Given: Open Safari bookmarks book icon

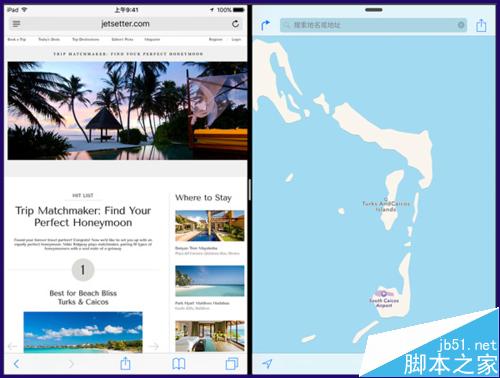Looking at the screenshot, I should pos(179,364).
